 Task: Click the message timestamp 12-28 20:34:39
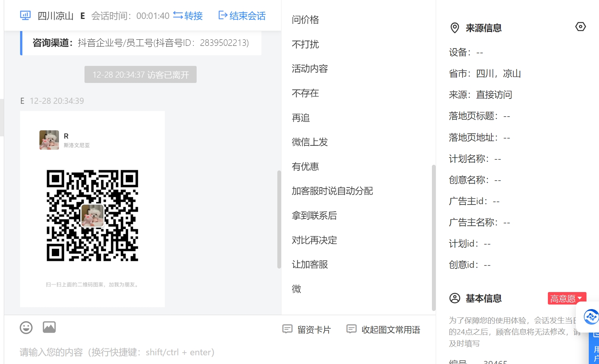(x=57, y=101)
